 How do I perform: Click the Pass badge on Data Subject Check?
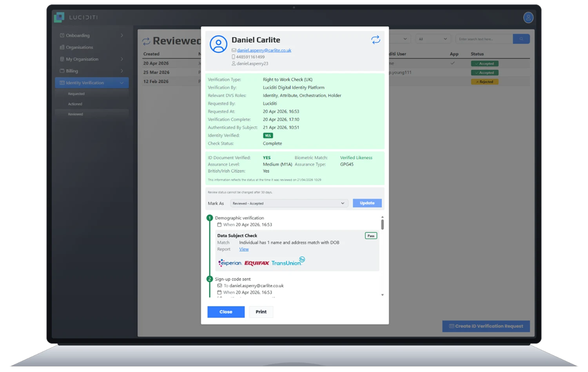coord(371,236)
